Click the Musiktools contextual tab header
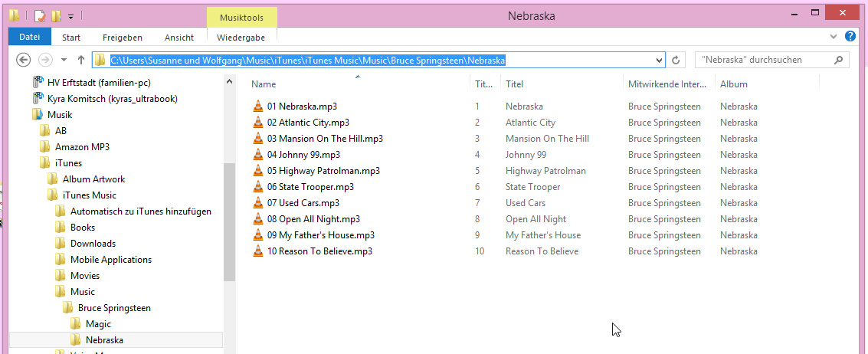868x354 pixels. 241,18
